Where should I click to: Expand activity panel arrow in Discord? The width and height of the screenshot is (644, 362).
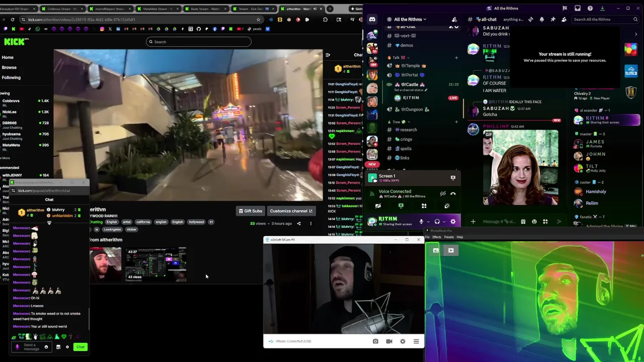pos(636,34)
